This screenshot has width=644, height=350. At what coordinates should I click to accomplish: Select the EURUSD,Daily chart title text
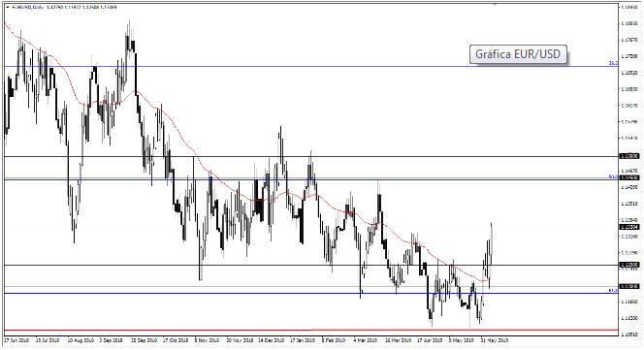pyautogui.click(x=27, y=7)
